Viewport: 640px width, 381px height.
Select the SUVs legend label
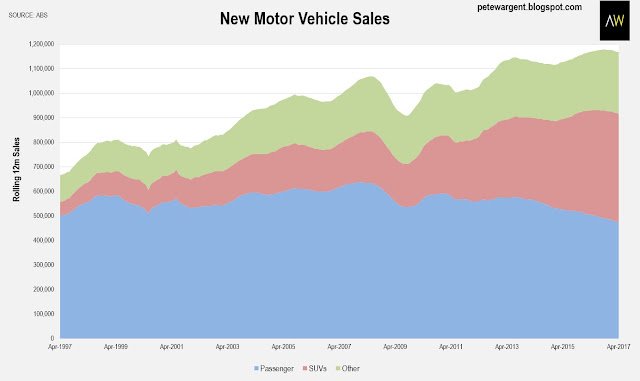[x=318, y=368]
